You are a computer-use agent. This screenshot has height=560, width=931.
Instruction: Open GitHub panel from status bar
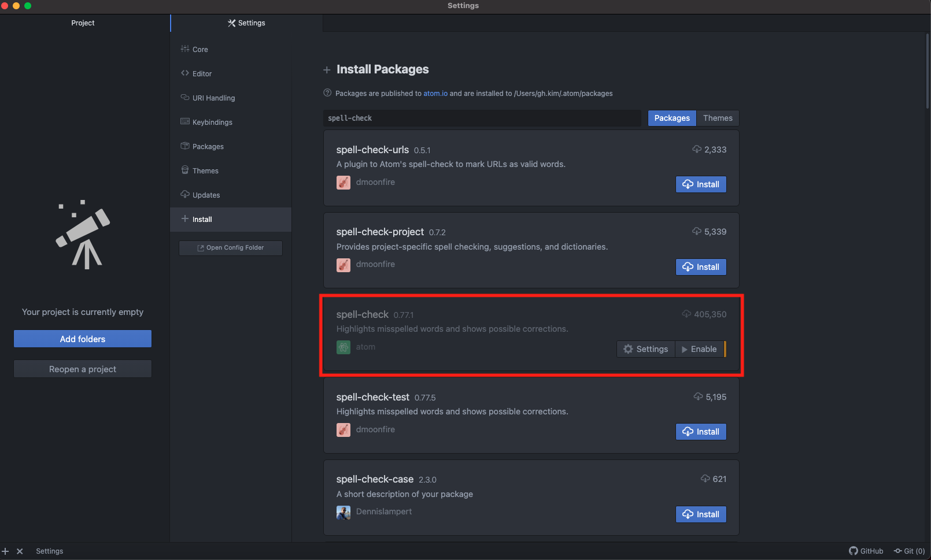(x=866, y=551)
